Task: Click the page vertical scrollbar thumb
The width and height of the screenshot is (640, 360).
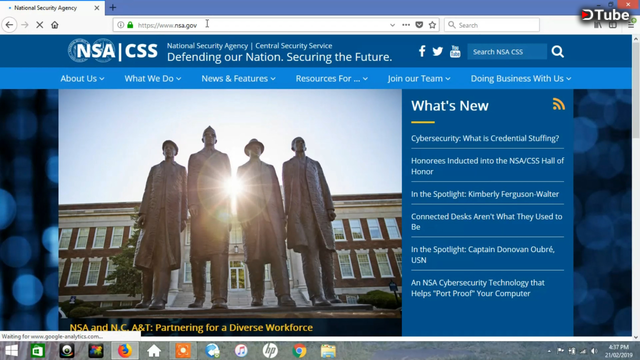Action: pos(636,90)
